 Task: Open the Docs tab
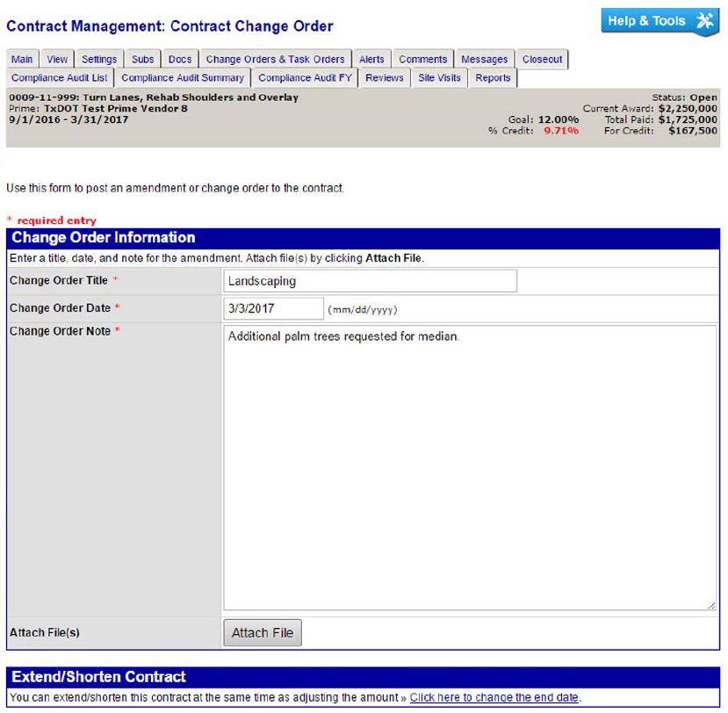[180, 60]
